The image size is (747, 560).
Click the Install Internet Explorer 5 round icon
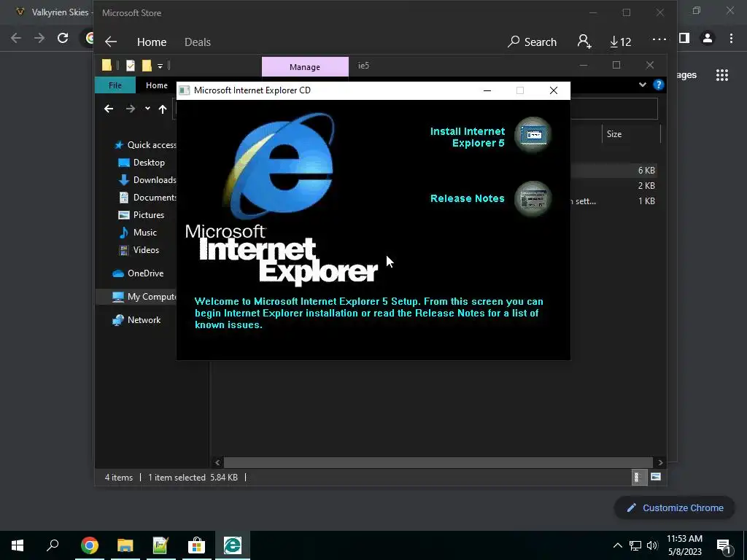coord(533,135)
